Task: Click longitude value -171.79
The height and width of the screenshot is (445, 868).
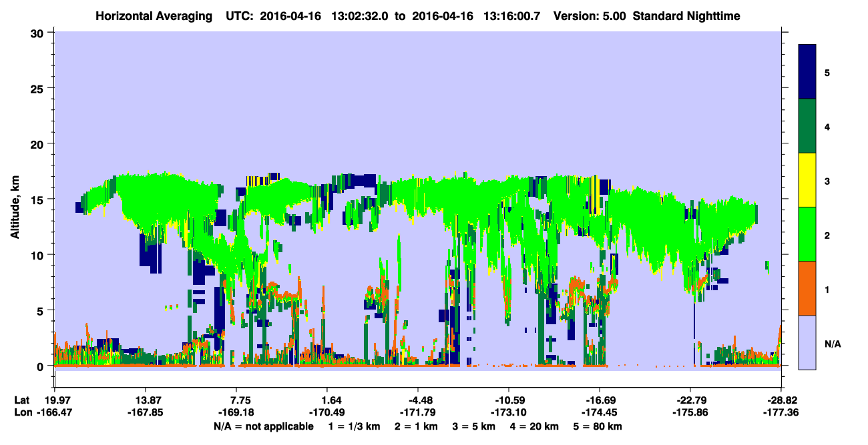Action: [x=417, y=413]
